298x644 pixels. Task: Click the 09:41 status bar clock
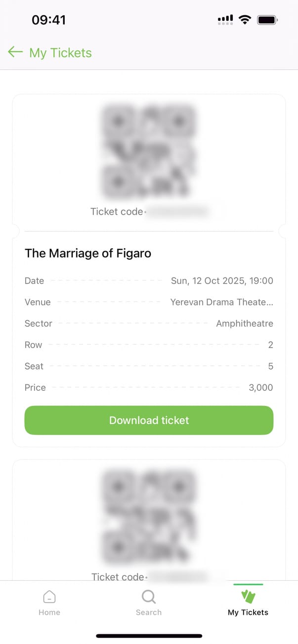48,20
